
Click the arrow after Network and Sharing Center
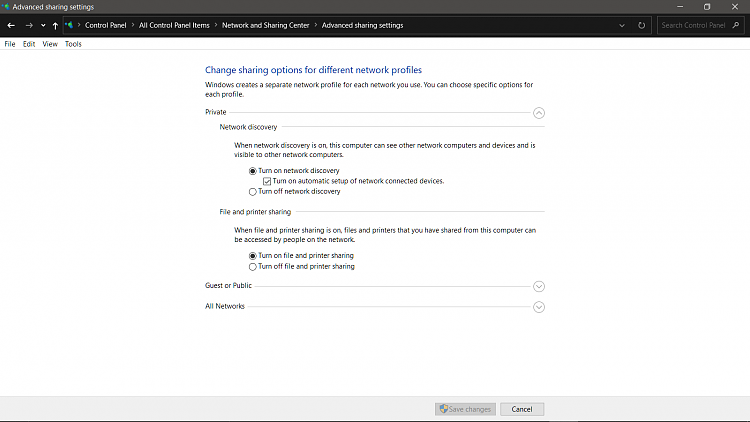[x=316, y=25]
